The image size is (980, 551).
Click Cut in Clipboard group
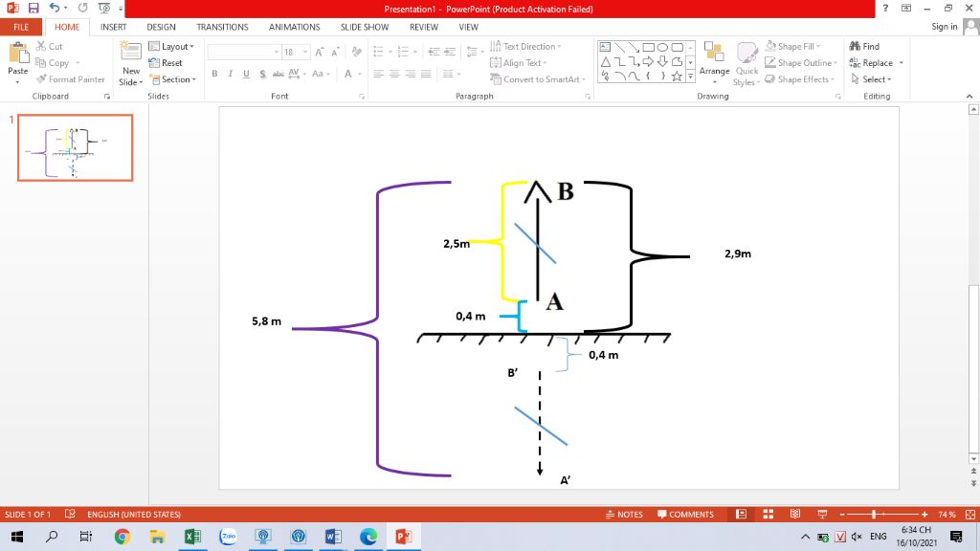50,46
